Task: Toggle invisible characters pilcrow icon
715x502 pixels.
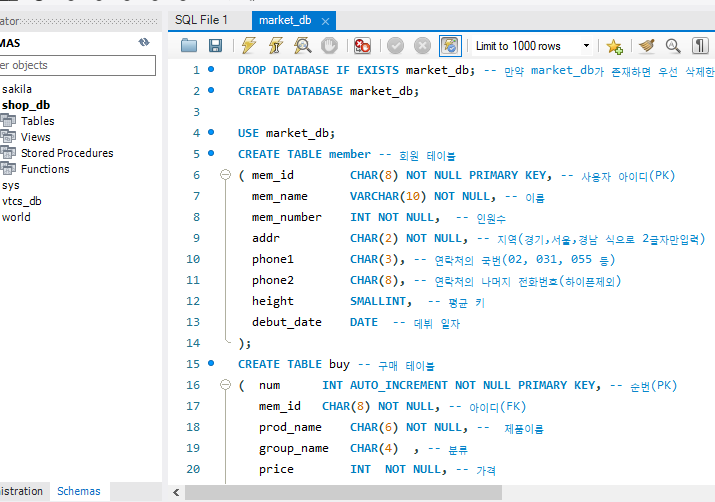Action: (700, 46)
